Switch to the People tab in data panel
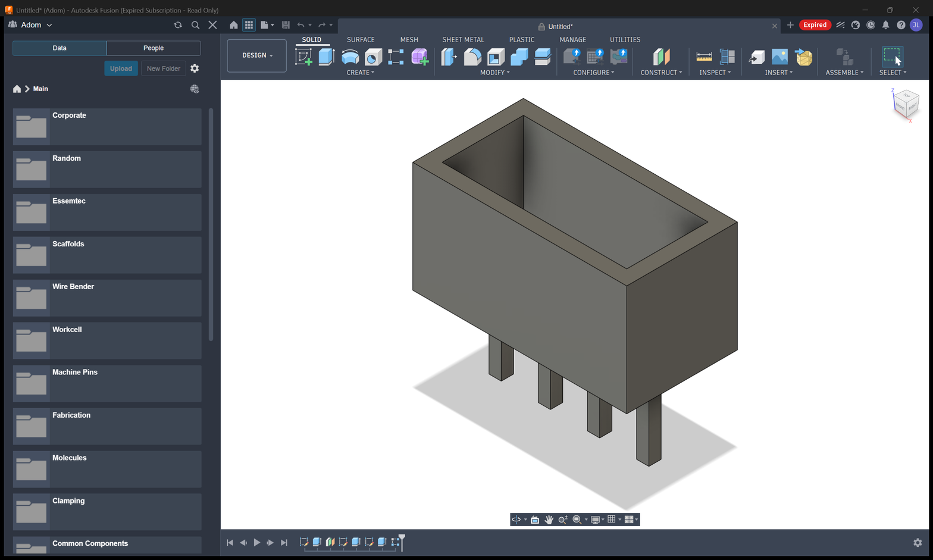933x560 pixels. (x=154, y=48)
